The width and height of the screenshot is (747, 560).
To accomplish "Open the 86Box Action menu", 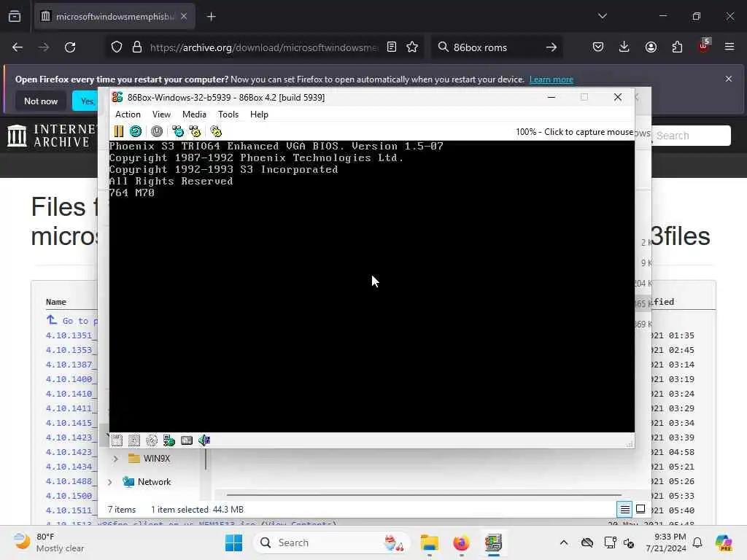I will pyautogui.click(x=128, y=114).
